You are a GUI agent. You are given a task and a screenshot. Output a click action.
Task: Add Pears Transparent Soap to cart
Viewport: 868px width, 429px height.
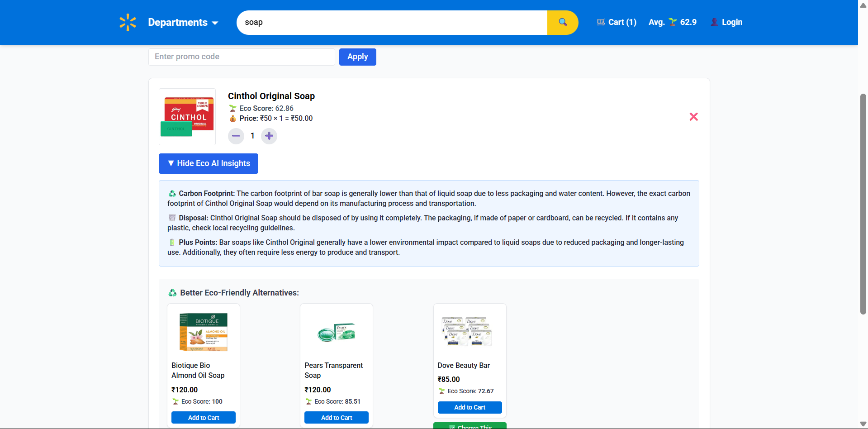337,418
